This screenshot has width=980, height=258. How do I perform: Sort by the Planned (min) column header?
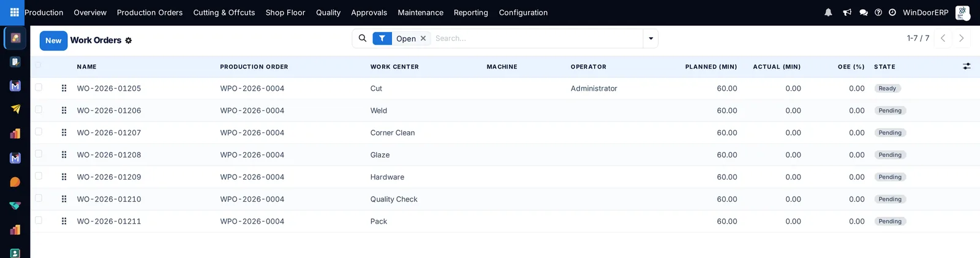pyautogui.click(x=711, y=66)
